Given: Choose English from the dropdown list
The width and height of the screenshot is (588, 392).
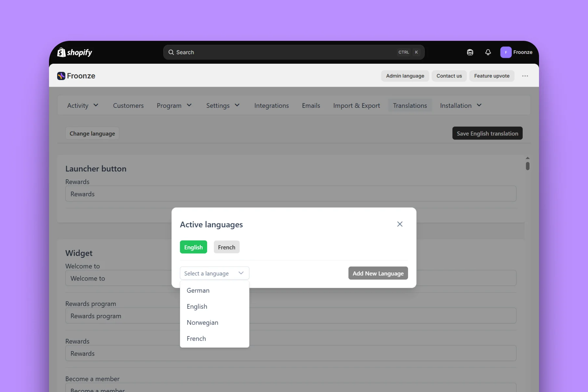Looking at the screenshot, I should click(215, 306).
